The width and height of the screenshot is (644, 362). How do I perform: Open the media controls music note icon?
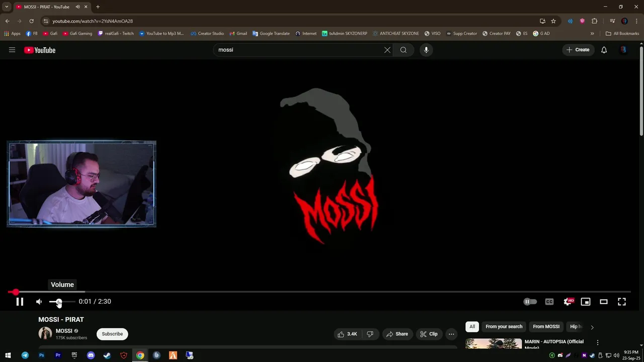612,21
